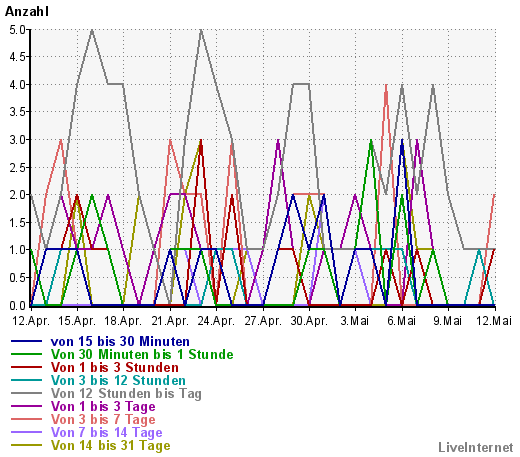Click the 'Anzahl' axis title
Image resolution: width=520 pixels, height=457 pixels.
click(27, 11)
